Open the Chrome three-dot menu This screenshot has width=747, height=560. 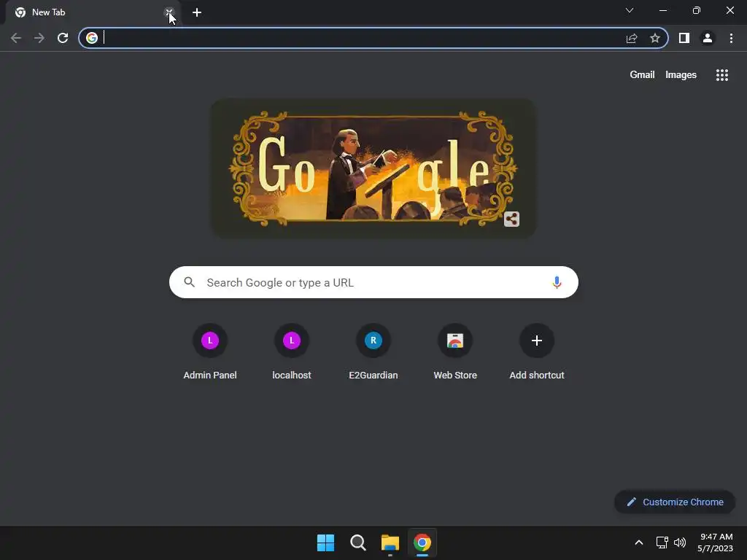tap(731, 38)
